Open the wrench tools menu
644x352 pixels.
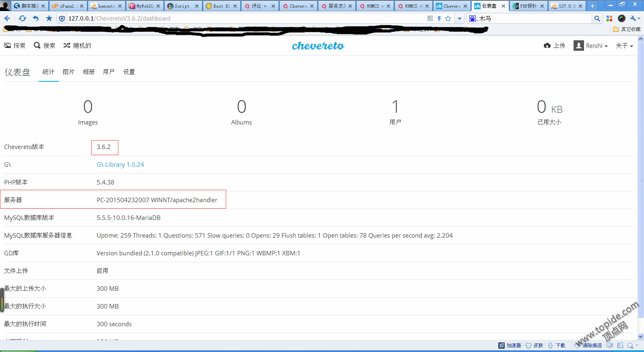pyautogui.click(x=635, y=19)
